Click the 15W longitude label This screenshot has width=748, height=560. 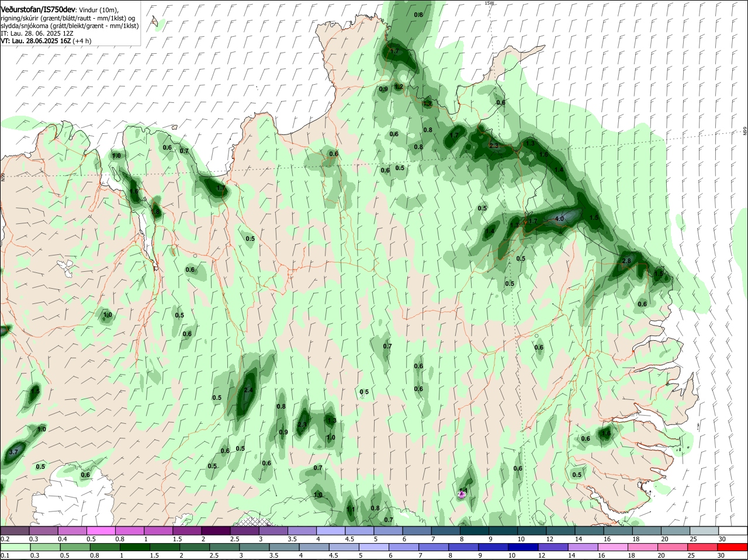(489, 3)
